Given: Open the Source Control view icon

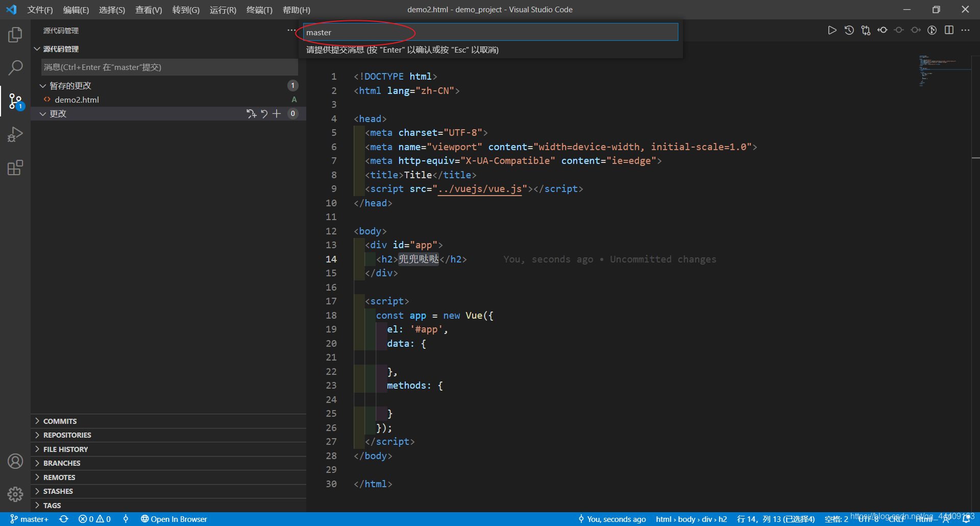Looking at the screenshot, I should (x=15, y=101).
